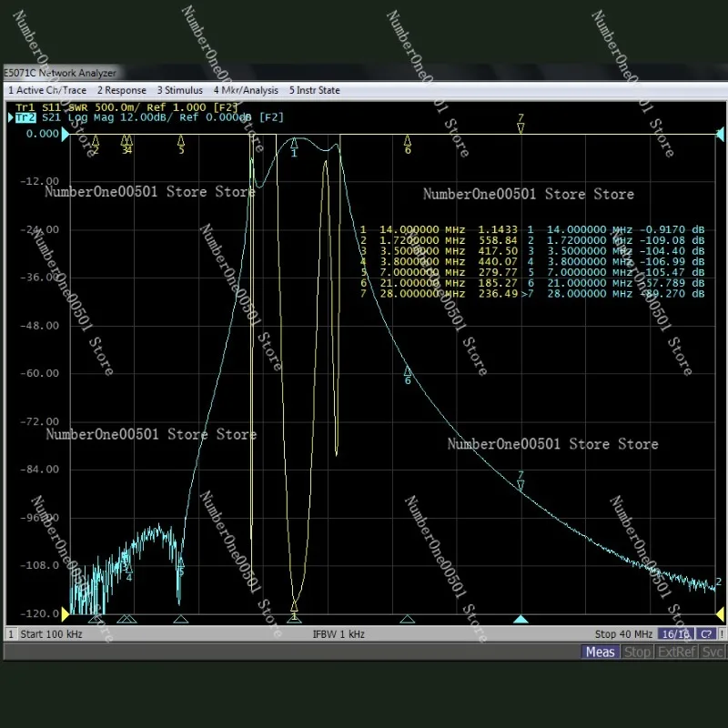The image size is (728, 728).
Task: Click the 16/16 averaging indicator
Action: coord(675,634)
